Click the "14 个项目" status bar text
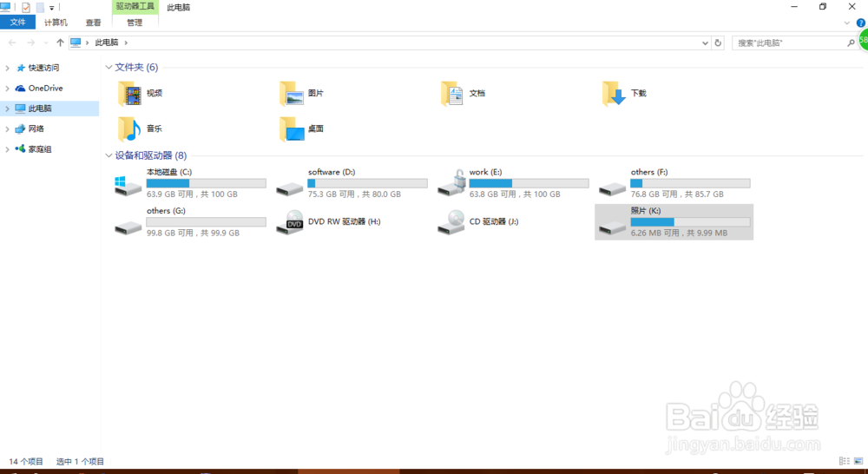 coord(25,461)
